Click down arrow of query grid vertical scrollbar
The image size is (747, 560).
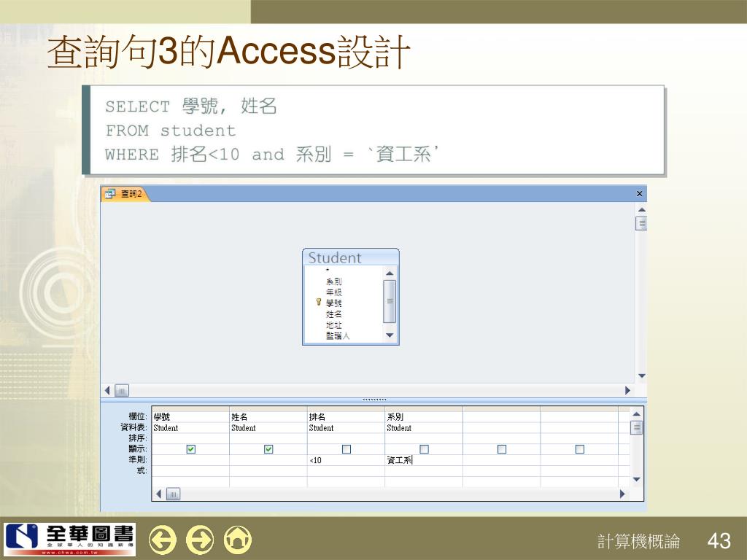click(x=636, y=480)
